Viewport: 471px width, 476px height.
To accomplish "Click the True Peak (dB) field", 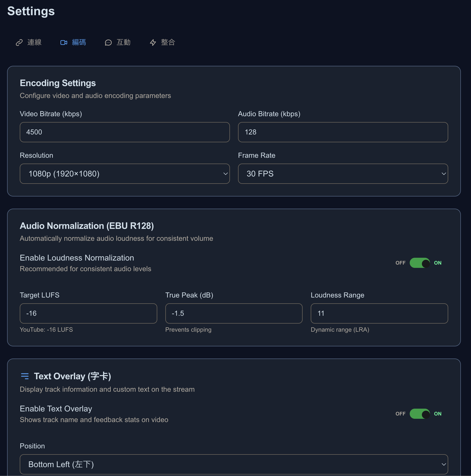I will (234, 313).
